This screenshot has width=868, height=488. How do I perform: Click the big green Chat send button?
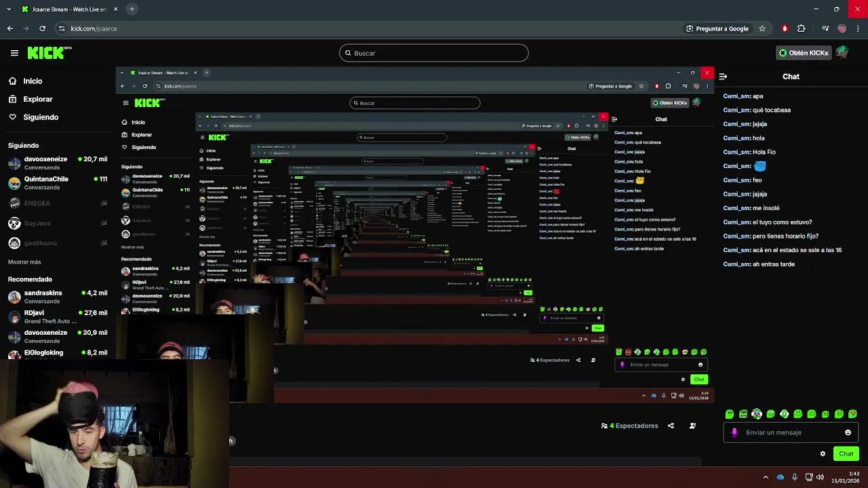(846, 453)
